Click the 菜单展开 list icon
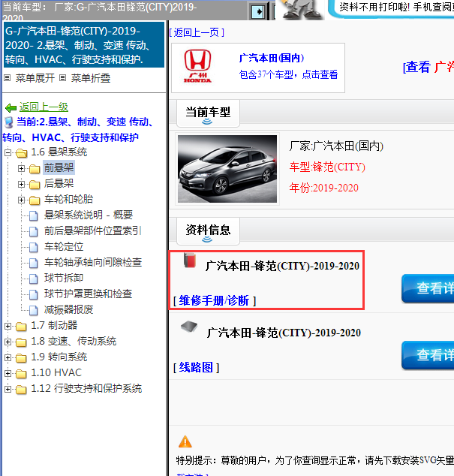454x476 pixels. point(8,78)
